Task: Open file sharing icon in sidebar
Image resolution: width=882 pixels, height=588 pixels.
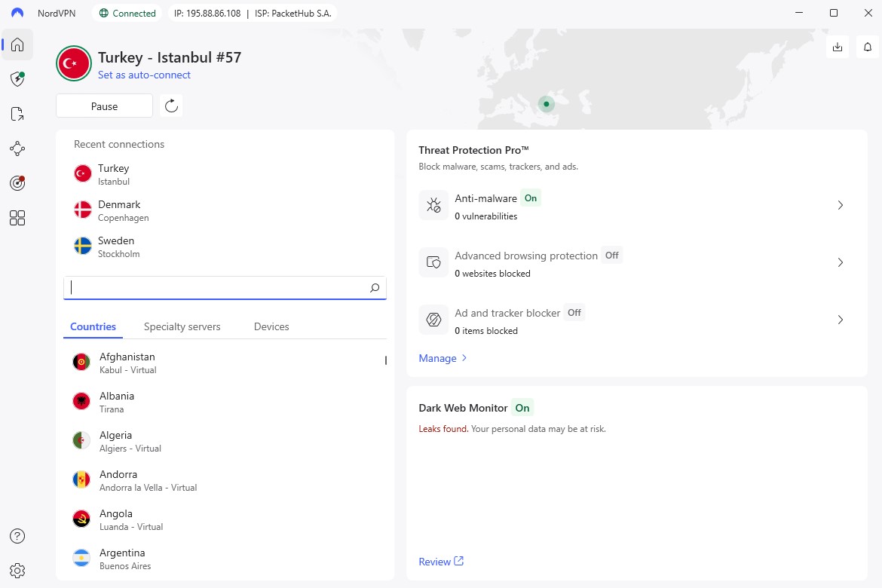Action: click(x=17, y=114)
